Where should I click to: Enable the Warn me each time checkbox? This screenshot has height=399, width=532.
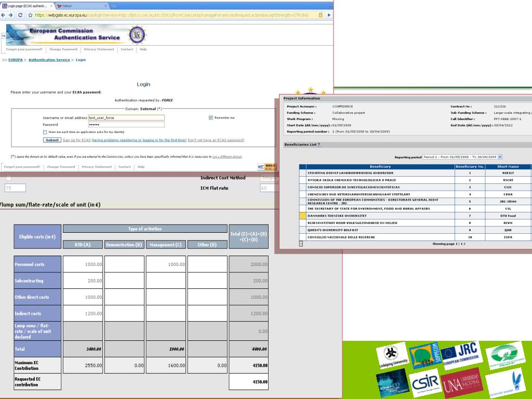(45, 132)
